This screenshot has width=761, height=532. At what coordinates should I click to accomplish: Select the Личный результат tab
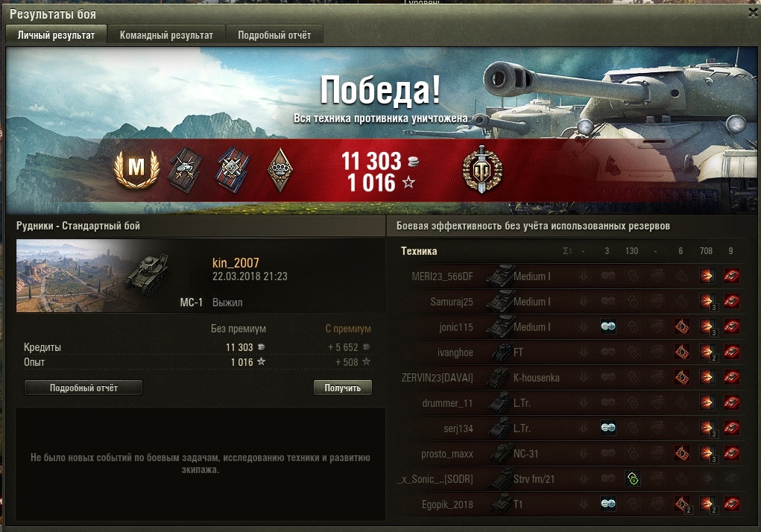pyautogui.click(x=57, y=35)
